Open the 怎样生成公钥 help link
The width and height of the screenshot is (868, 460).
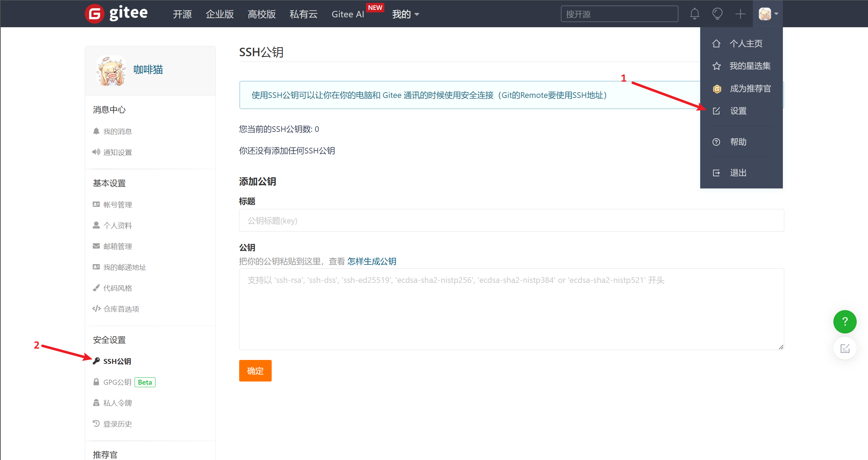372,261
